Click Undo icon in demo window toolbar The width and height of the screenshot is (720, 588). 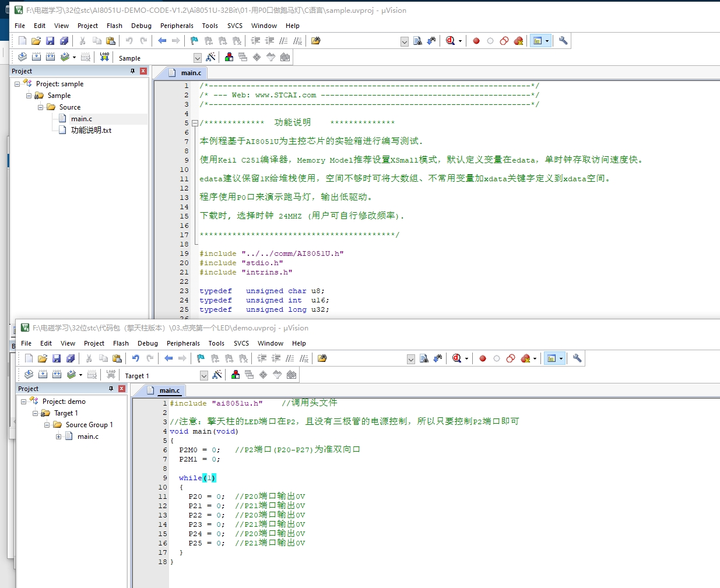tap(136, 358)
